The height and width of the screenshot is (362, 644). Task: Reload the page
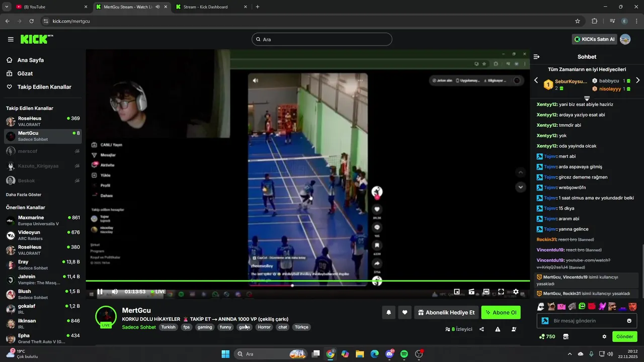[31, 21]
